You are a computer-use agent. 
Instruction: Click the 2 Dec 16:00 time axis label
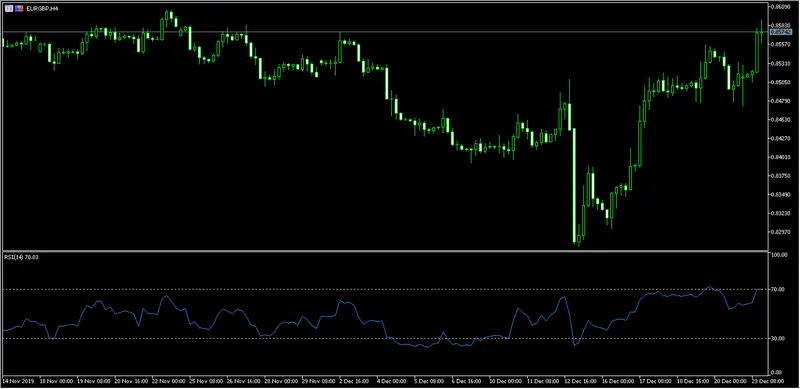point(355,381)
